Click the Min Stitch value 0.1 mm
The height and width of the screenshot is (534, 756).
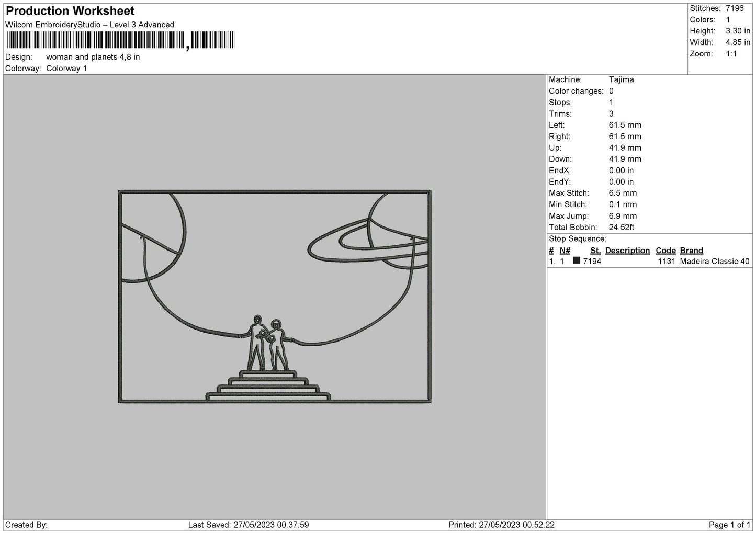click(x=623, y=204)
